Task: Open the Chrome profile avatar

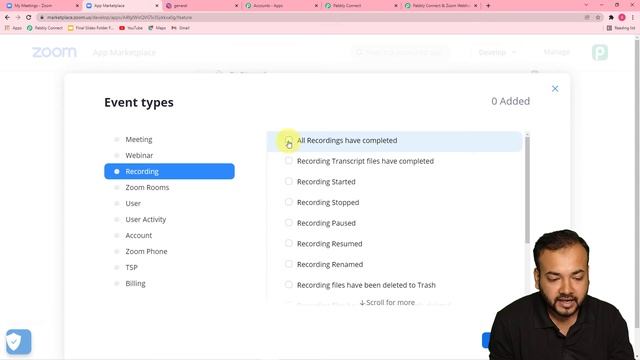Action: click(x=622, y=18)
